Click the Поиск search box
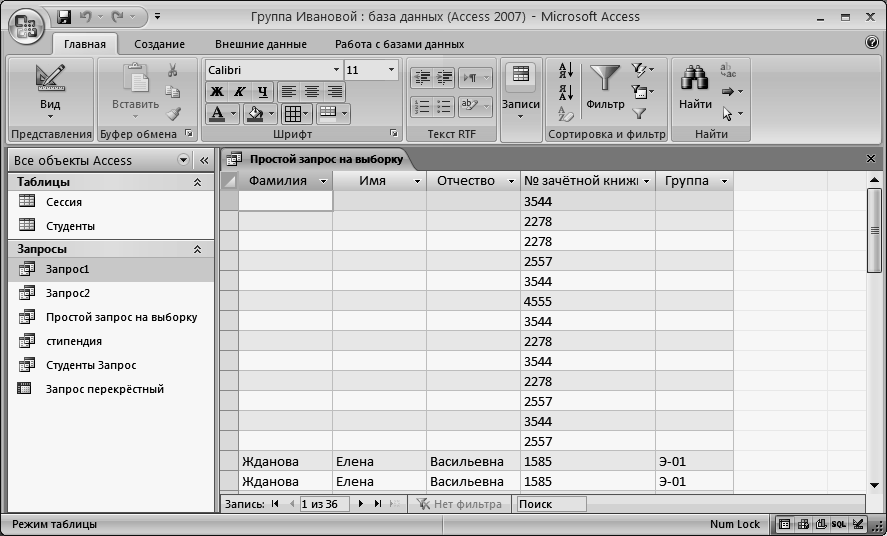Screen dimensions: 887x536 550,504
